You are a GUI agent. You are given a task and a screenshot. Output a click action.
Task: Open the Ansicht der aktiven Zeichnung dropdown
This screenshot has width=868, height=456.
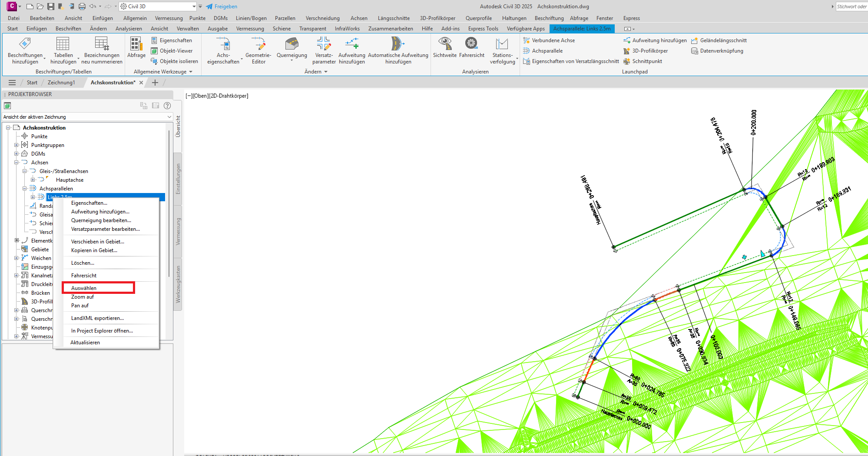pos(87,117)
